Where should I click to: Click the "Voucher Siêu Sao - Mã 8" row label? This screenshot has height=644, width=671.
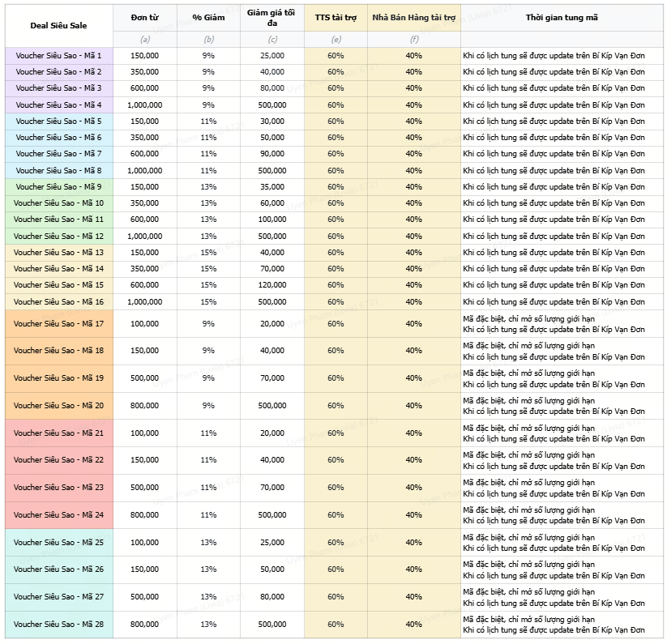click(58, 171)
